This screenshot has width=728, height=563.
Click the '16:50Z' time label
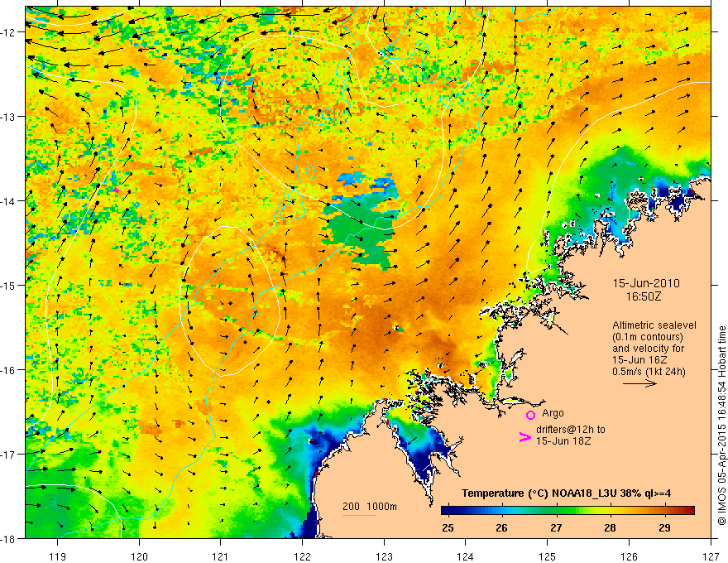(643, 296)
